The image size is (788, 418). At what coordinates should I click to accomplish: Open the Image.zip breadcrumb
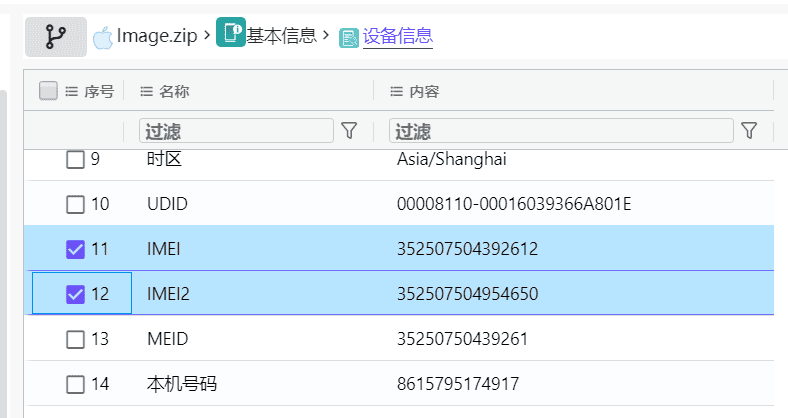(x=157, y=36)
